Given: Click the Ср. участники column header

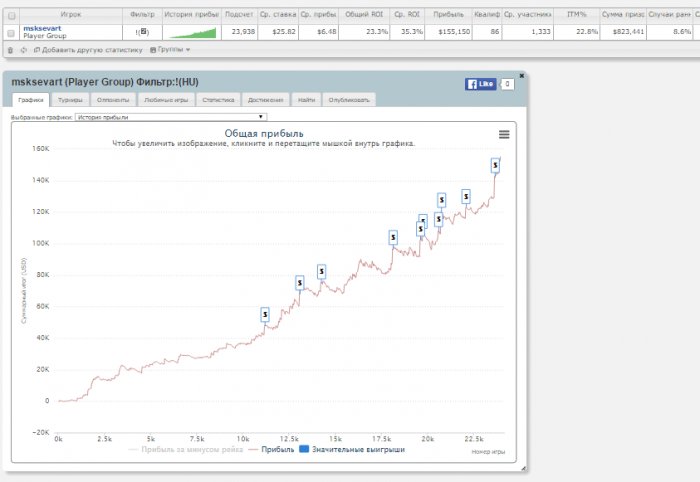Looking at the screenshot, I should click(x=528, y=15).
